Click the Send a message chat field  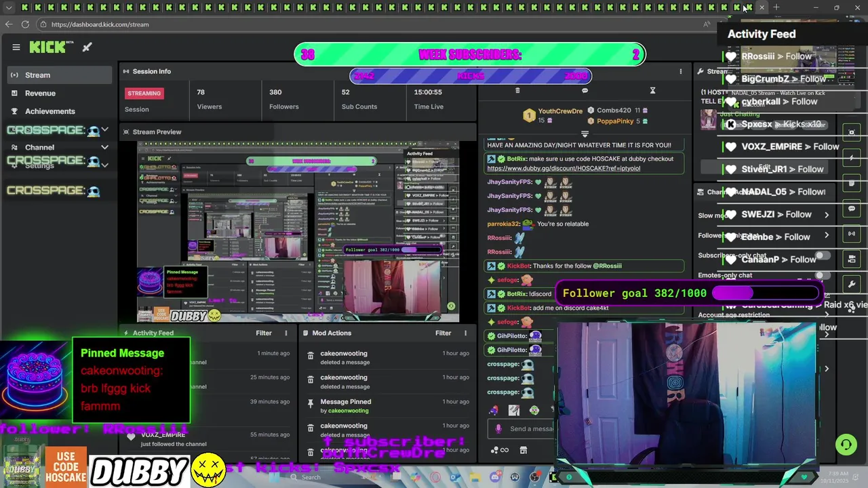click(x=522, y=428)
